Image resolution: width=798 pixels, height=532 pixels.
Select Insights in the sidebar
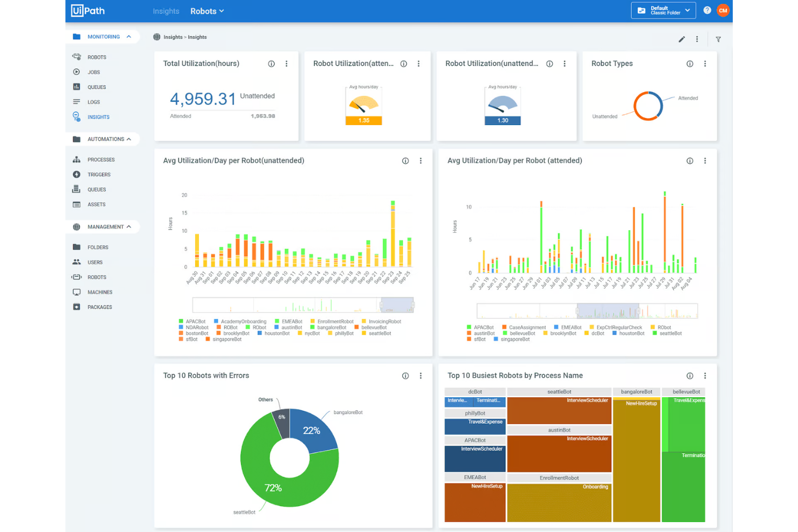(98, 117)
